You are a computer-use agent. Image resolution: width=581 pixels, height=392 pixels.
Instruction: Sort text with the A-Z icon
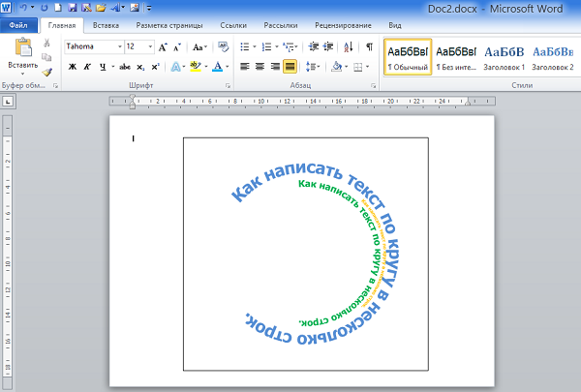pos(349,46)
